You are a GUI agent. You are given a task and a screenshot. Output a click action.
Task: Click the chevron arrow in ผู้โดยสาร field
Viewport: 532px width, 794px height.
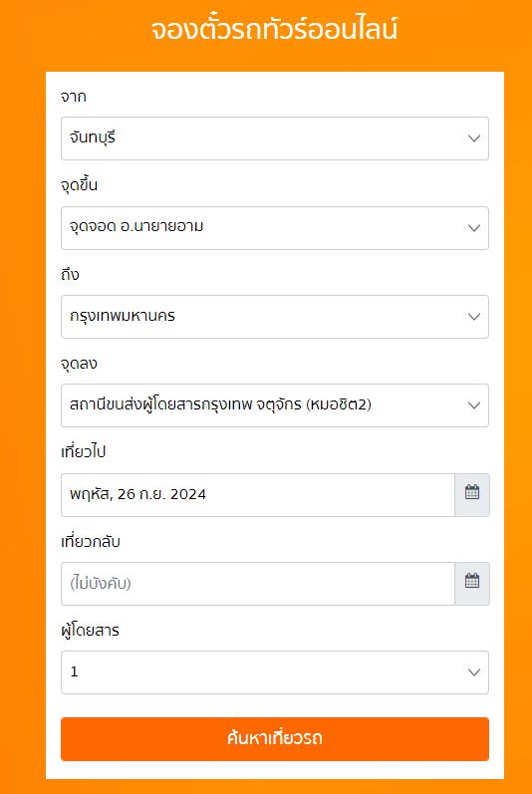pyautogui.click(x=474, y=672)
